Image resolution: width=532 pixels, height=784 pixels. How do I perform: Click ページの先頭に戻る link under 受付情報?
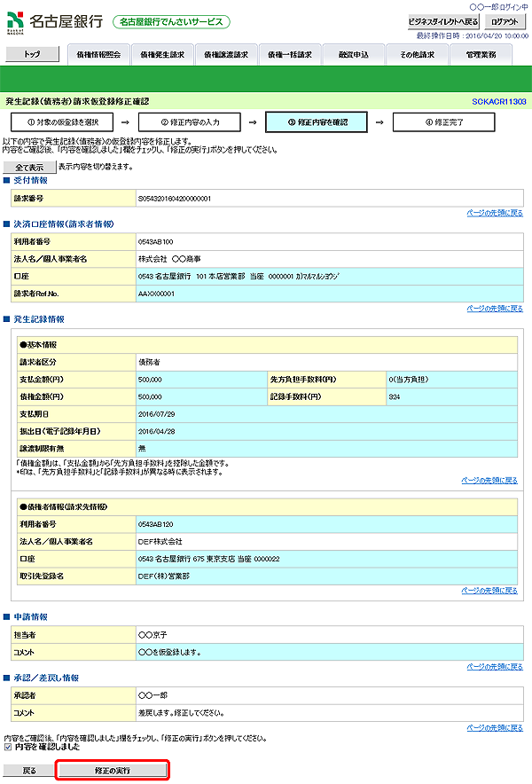pyautogui.click(x=495, y=213)
